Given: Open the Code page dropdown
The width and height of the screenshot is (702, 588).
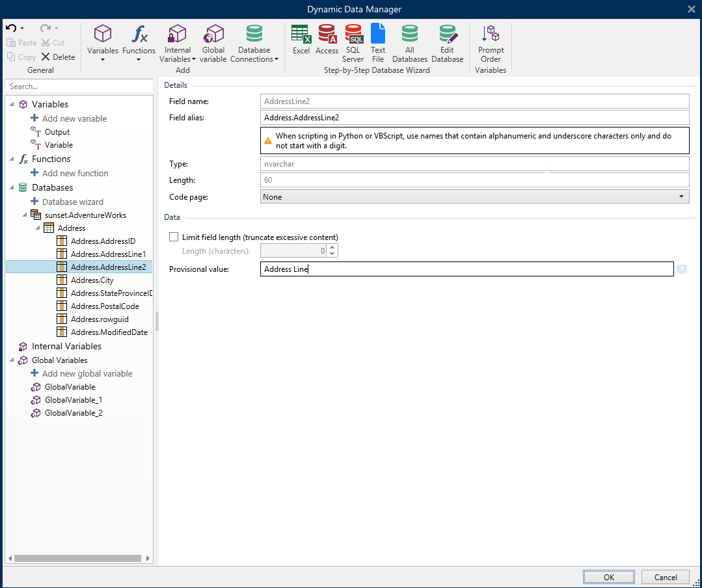Looking at the screenshot, I should click(x=681, y=196).
